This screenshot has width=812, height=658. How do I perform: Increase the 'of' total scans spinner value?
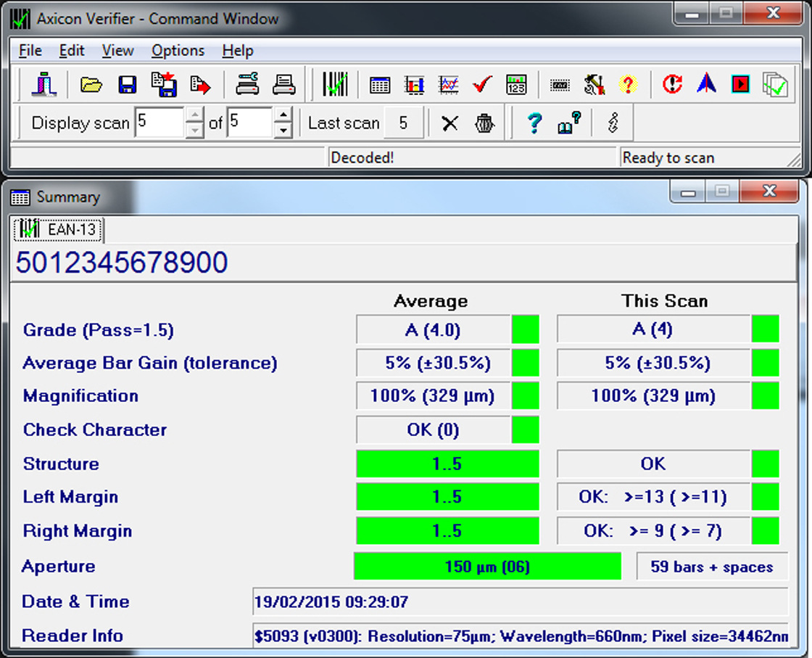(283, 115)
